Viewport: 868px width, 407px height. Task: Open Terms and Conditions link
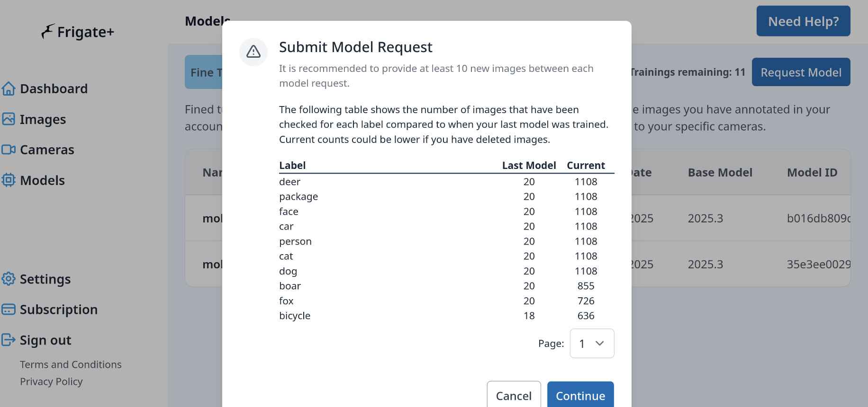pos(71,364)
